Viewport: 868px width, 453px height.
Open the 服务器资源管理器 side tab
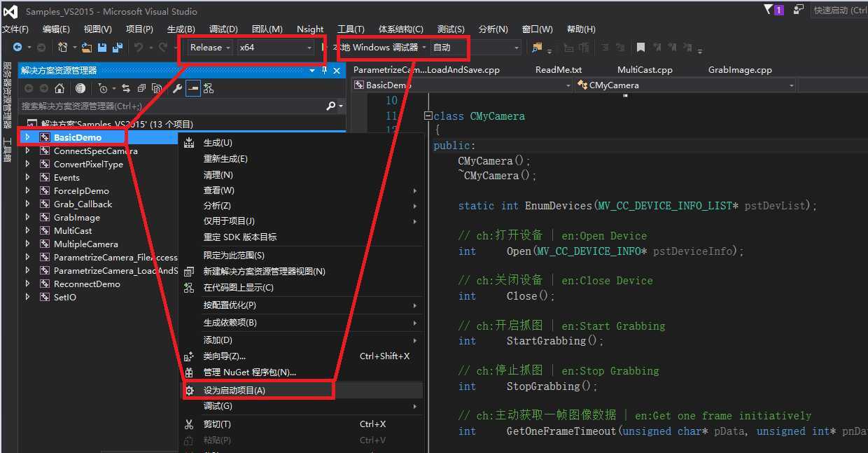pos(7,95)
